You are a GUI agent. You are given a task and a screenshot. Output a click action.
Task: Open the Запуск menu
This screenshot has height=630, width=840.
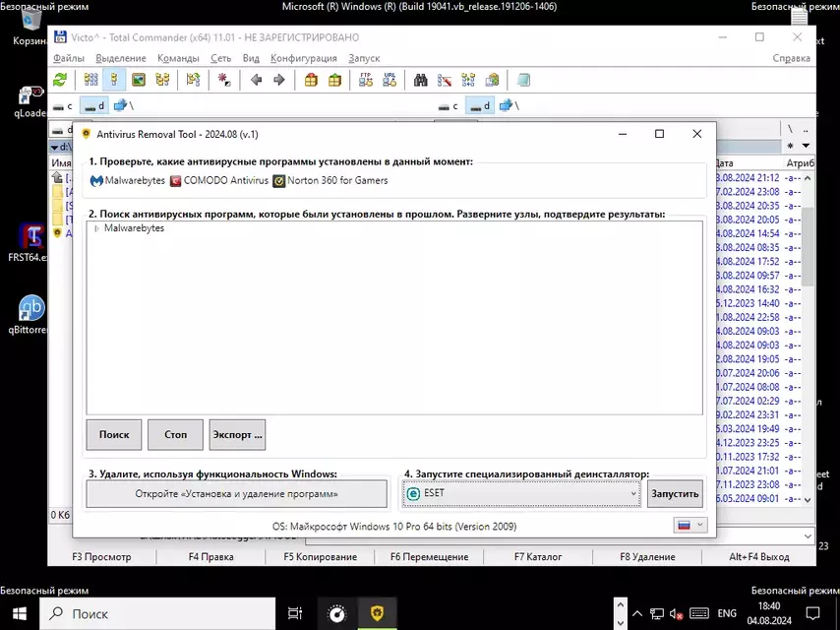click(364, 58)
